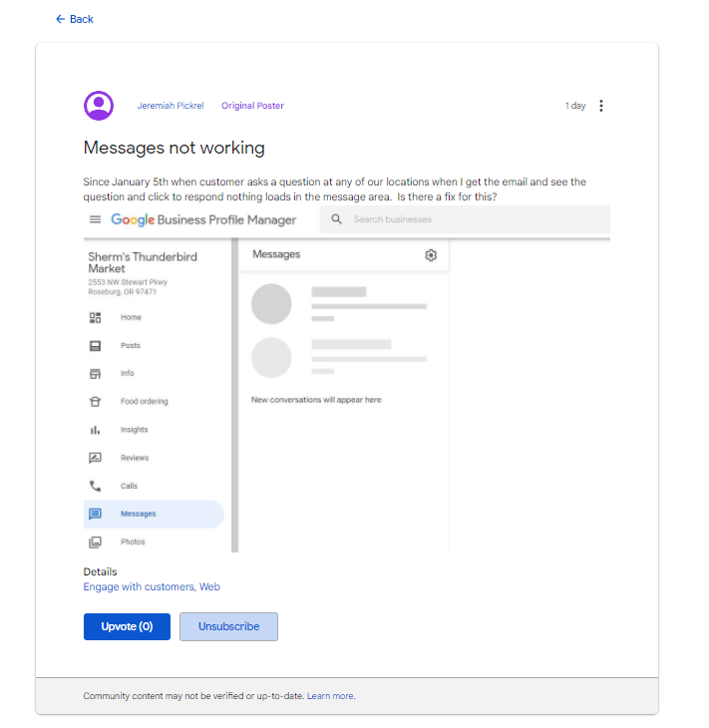Click New conversations will appear here text
Viewport: 709px width, 728px height.
316,400
